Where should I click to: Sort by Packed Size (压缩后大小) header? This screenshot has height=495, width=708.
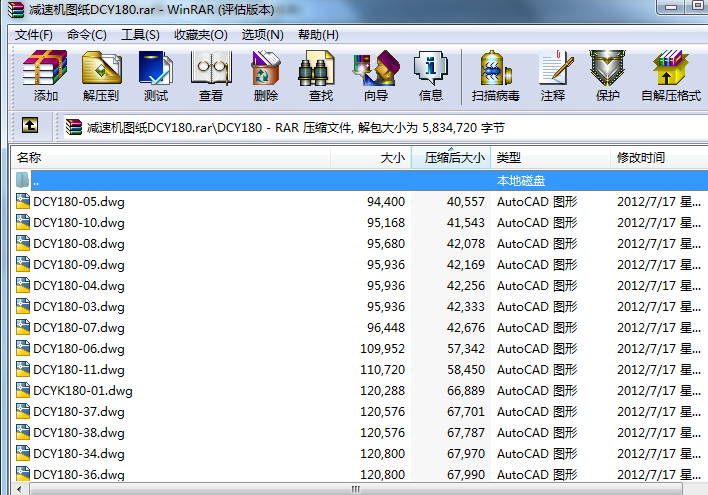coord(451,158)
